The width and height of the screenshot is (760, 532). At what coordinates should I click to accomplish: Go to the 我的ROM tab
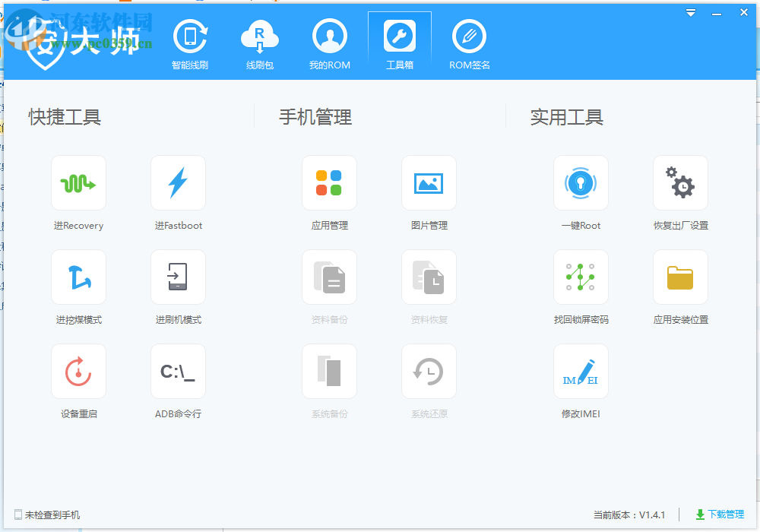(x=329, y=43)
